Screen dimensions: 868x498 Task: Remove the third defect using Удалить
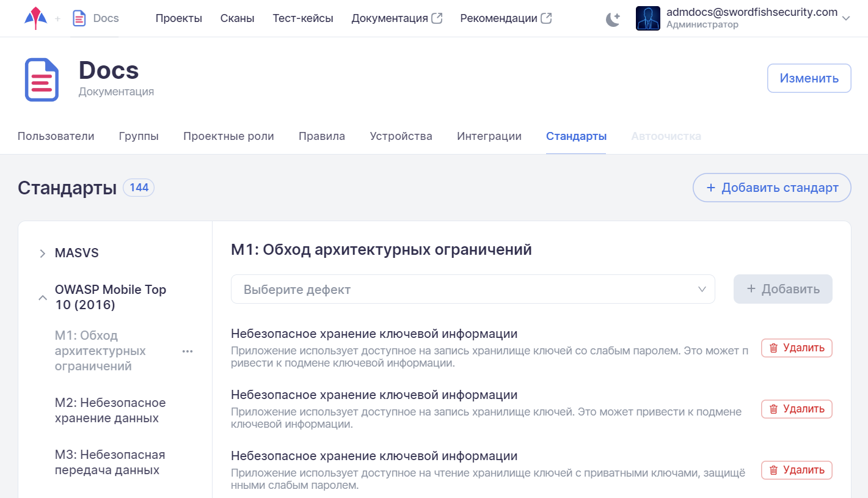pyautogui.click(x=797, y=470)
